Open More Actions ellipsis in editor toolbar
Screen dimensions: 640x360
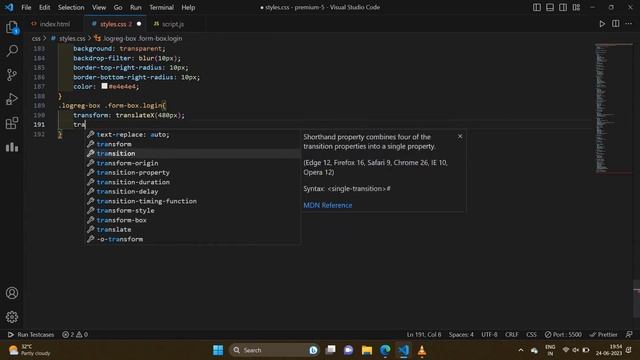pos(629,24)
